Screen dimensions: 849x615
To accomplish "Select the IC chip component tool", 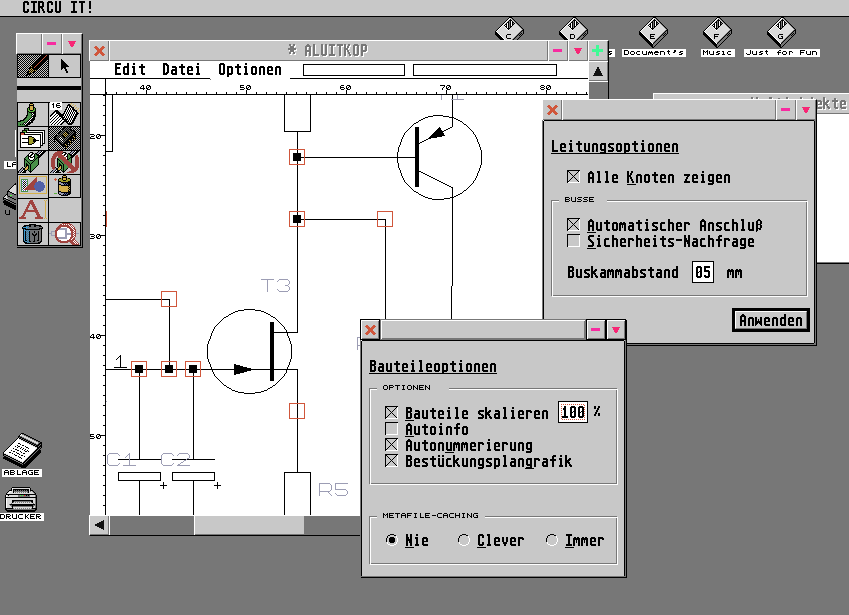I will [65, 139].
